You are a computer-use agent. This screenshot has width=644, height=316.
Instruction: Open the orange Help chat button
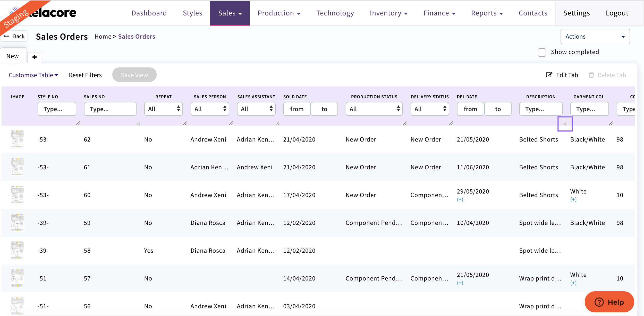tap(609, 302)
